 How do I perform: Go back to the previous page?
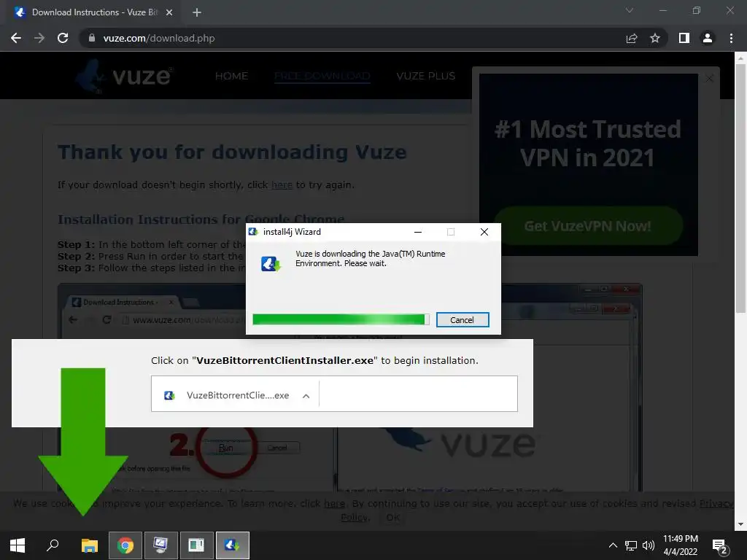16,38
